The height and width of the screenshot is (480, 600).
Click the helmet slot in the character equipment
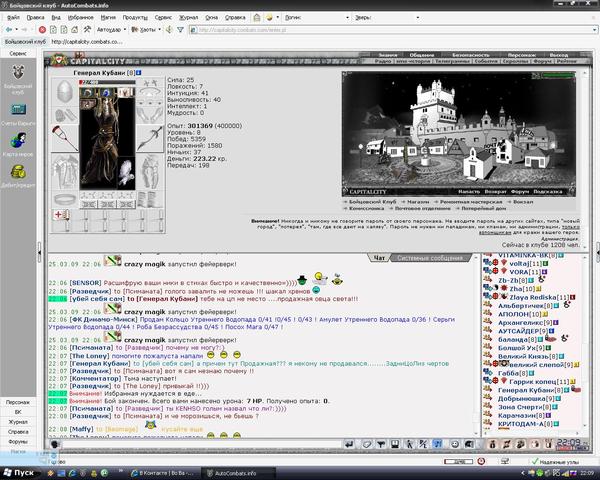pos(65,91)
